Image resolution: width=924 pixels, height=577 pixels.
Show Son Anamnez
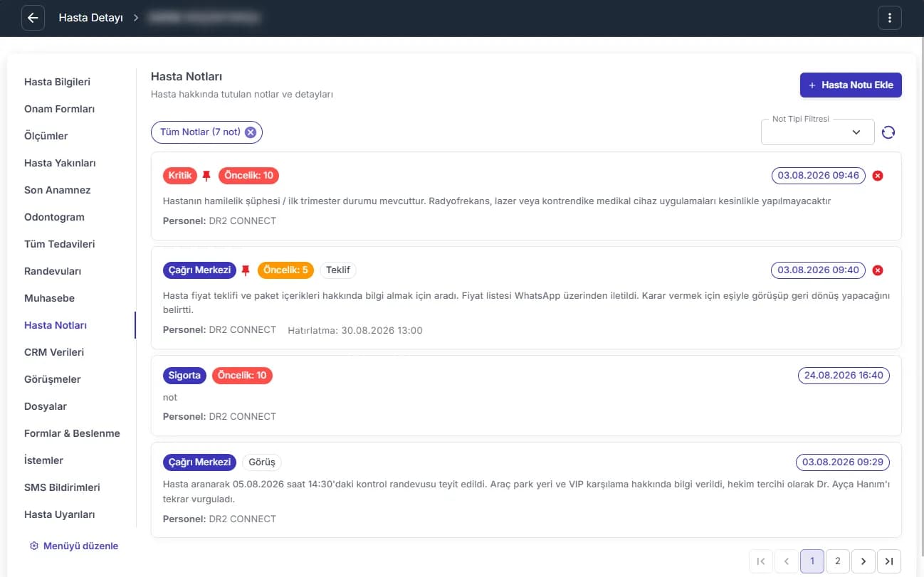click(57, 190)
